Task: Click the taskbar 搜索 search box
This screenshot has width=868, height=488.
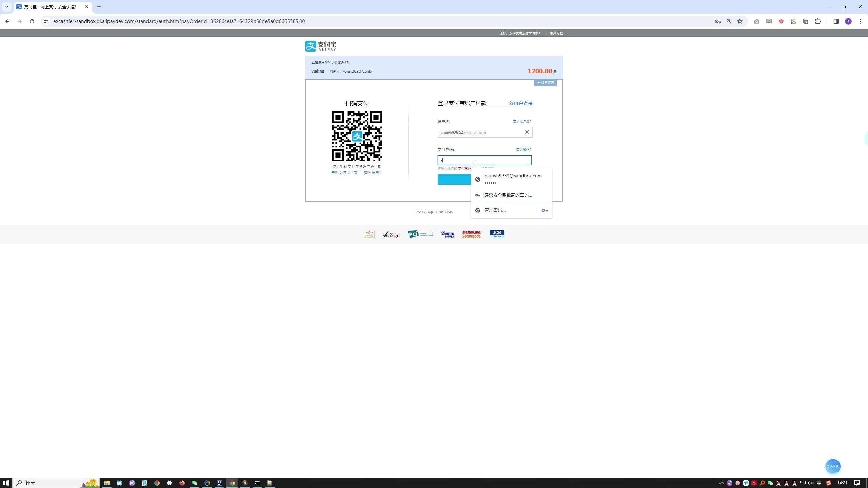Action: click(x=56, y=483)
